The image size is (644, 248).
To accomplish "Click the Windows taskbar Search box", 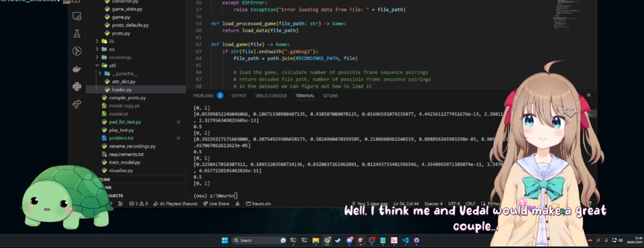I will (x=259, y=240).
